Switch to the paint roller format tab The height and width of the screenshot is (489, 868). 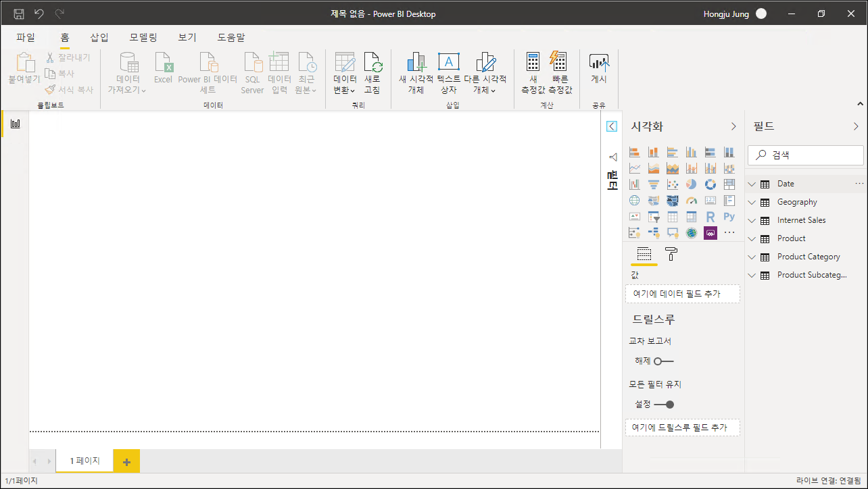pyautogui.click(x=671, y=255)
